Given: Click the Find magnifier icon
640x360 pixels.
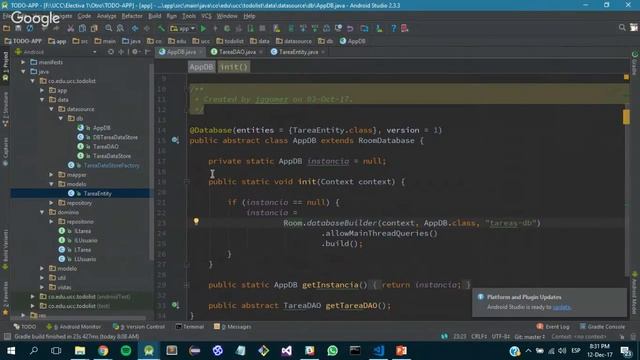Looking at the screenshot, I should (x=109, y=29).
